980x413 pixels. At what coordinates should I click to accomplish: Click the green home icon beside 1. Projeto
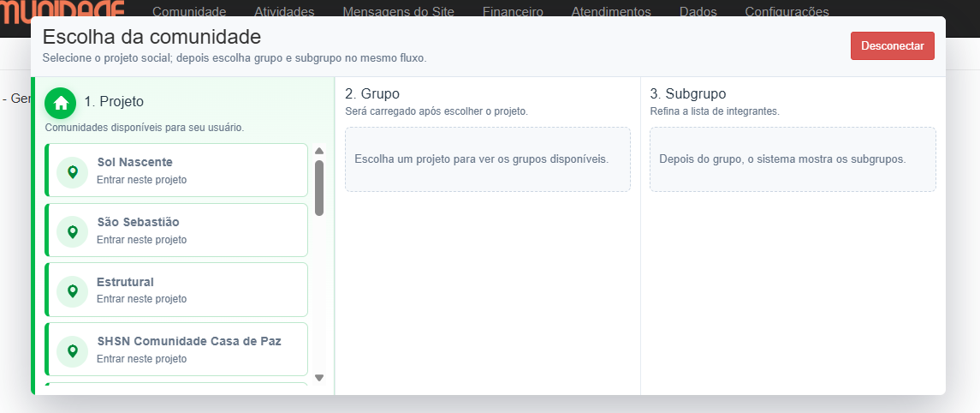click(x=61, y=103)
